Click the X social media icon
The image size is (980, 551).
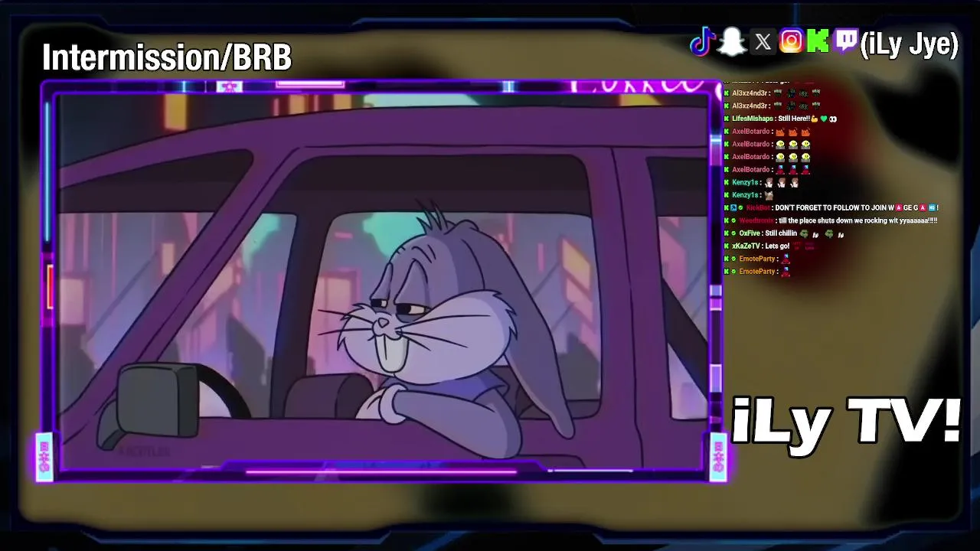point(763,42)
